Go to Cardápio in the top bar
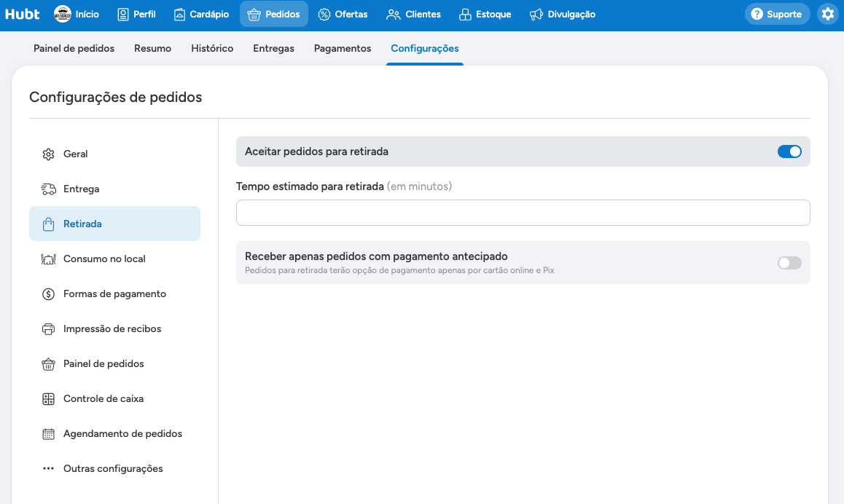The height and width of the screenshot is (504, 844). (x=201, y=14)
